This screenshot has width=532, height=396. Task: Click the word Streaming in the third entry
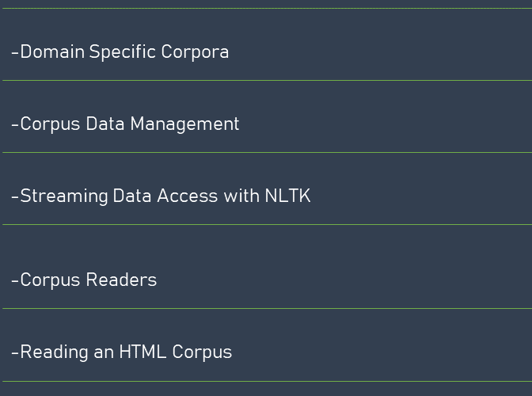click(x=64, y=196)
